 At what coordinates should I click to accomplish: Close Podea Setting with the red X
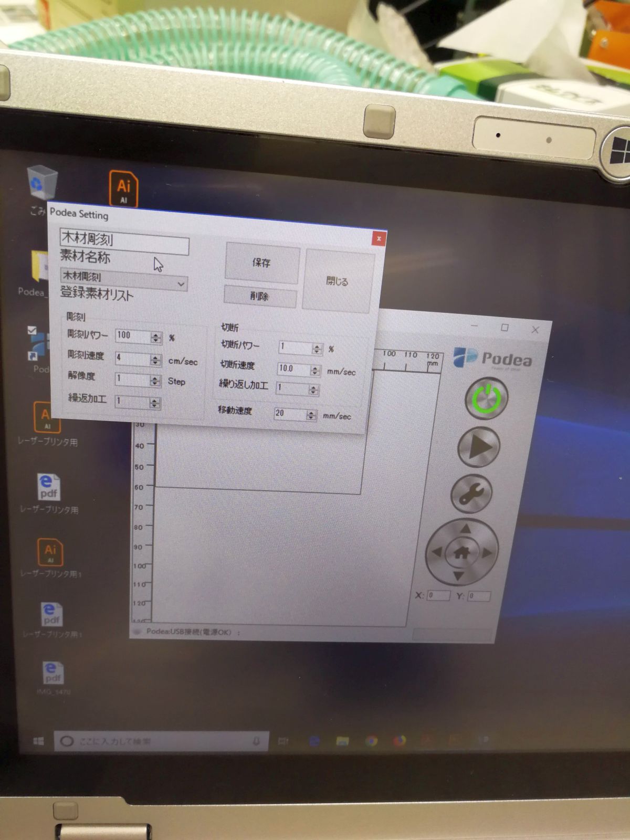point(379,239)
